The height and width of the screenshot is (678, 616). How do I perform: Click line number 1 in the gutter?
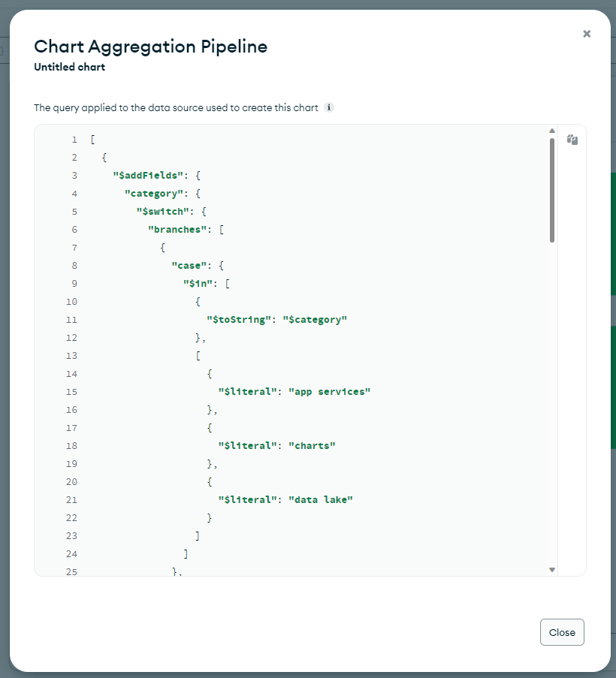74,140
